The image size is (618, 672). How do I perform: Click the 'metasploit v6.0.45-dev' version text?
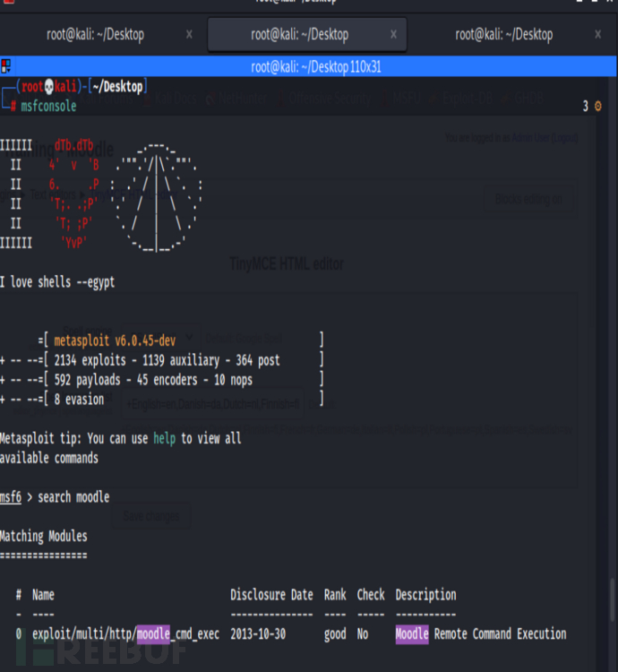coord(115,340)
